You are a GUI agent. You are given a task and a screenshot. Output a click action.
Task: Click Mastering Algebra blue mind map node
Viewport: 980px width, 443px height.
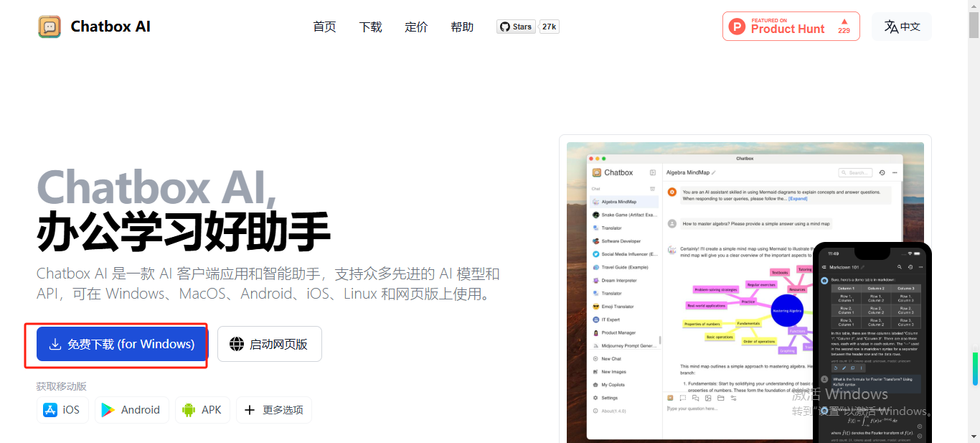click(x=786, y=311)
